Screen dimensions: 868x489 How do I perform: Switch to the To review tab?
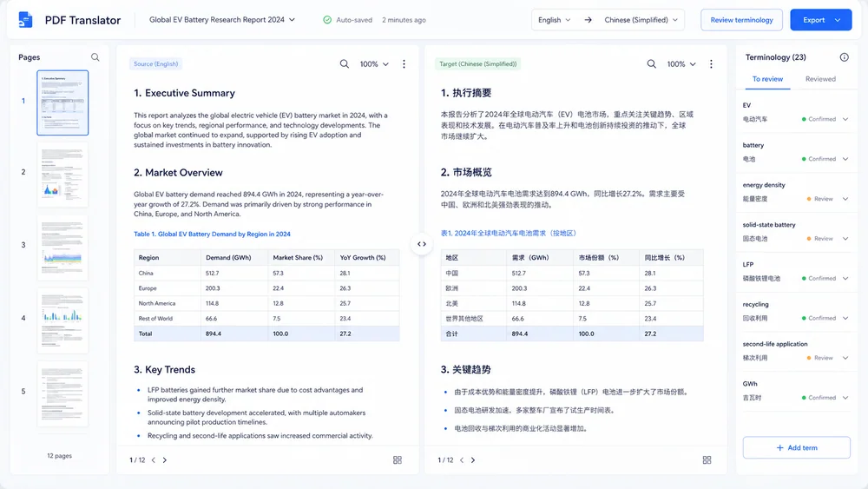pos(767,79)
